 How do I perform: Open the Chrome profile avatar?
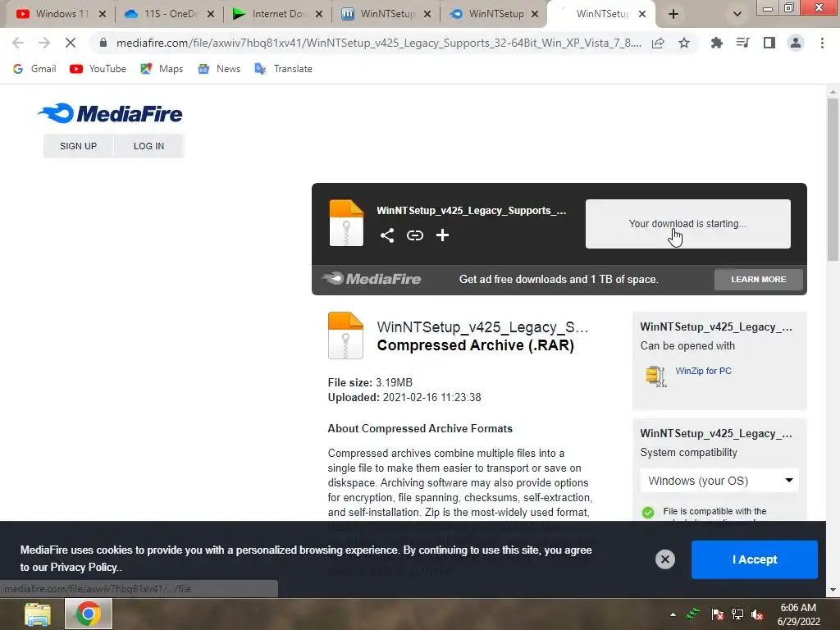click(x=796, y=43)
